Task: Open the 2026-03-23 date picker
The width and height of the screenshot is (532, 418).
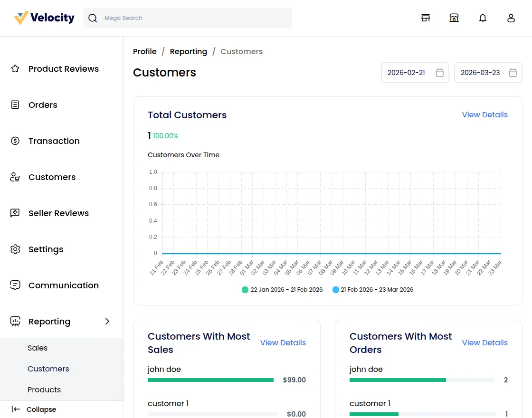Action: (488, 73)
